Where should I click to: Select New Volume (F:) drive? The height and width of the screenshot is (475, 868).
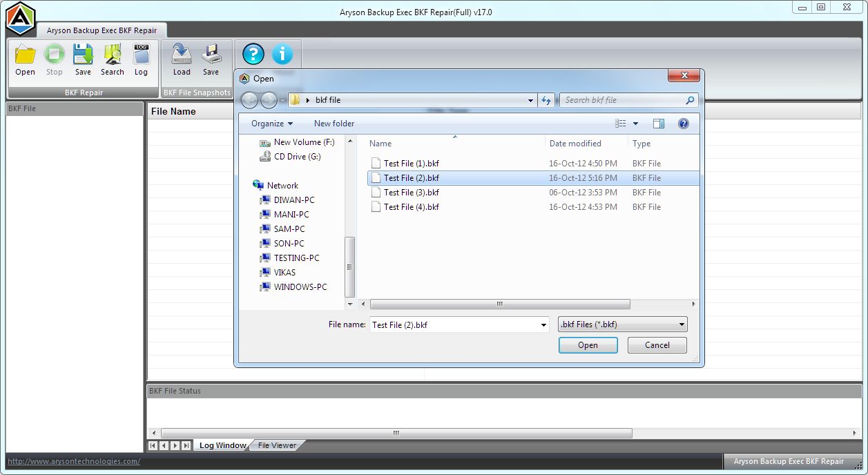(297, 142)
